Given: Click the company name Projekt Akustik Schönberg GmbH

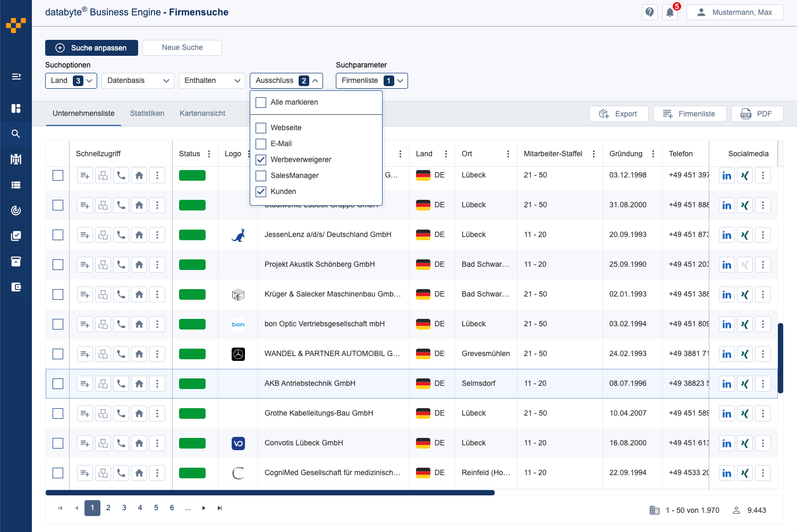Looking at the screenshot, I should click(320, 264).
